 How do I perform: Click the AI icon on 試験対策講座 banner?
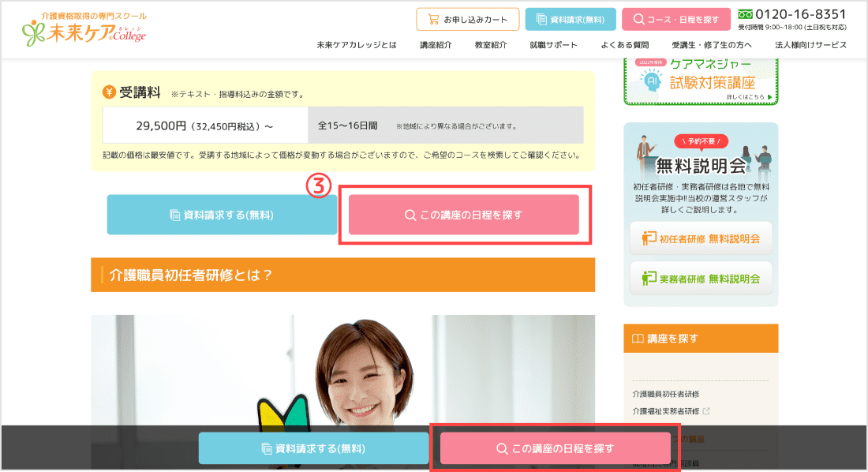[653, 81]
